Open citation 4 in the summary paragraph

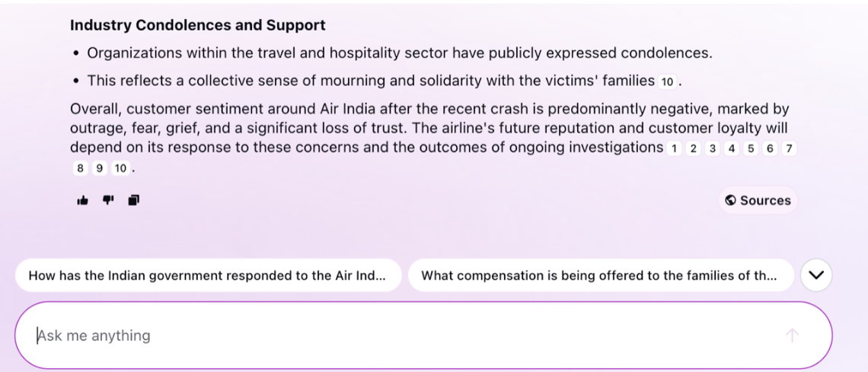tap(731, 149)
